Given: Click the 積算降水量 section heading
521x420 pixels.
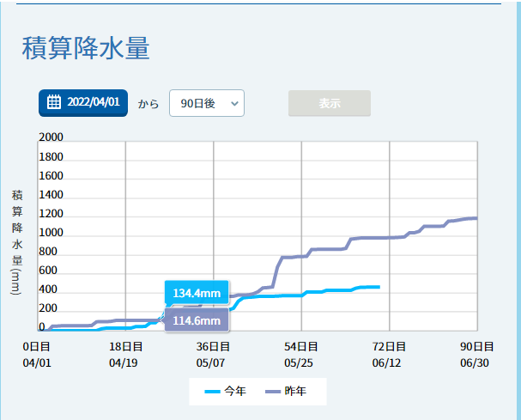Looking at the screenshot, I should click(86, 49).
